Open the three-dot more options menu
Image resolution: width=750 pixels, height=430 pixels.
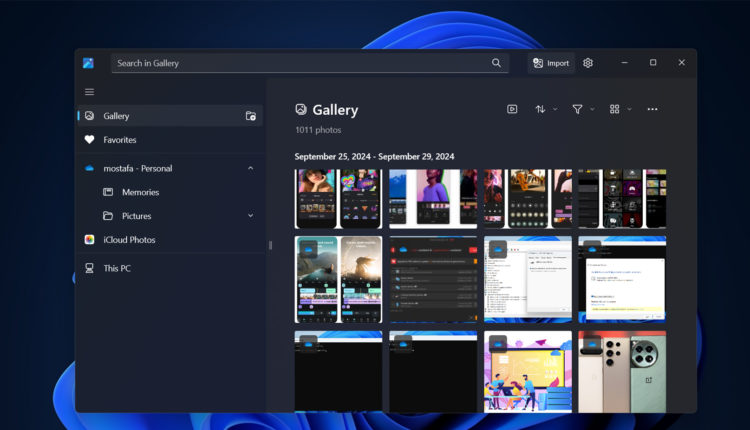(x=652, y=110)
